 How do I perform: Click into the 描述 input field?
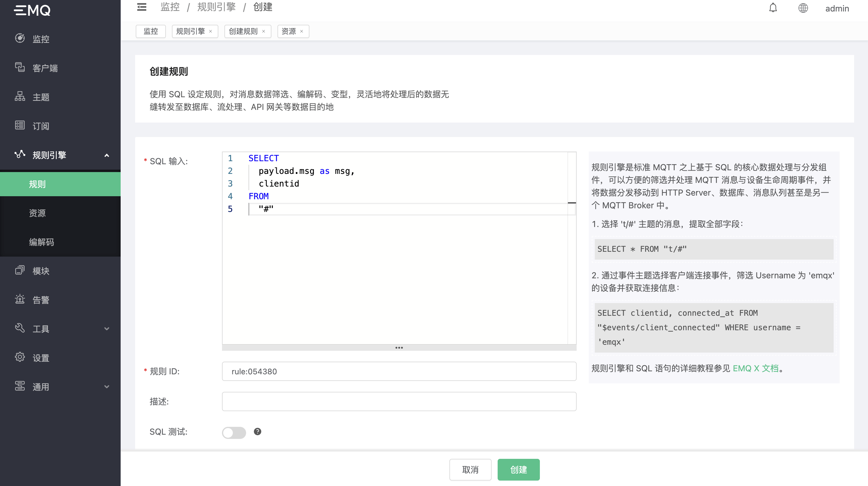[x=399, y=401]
